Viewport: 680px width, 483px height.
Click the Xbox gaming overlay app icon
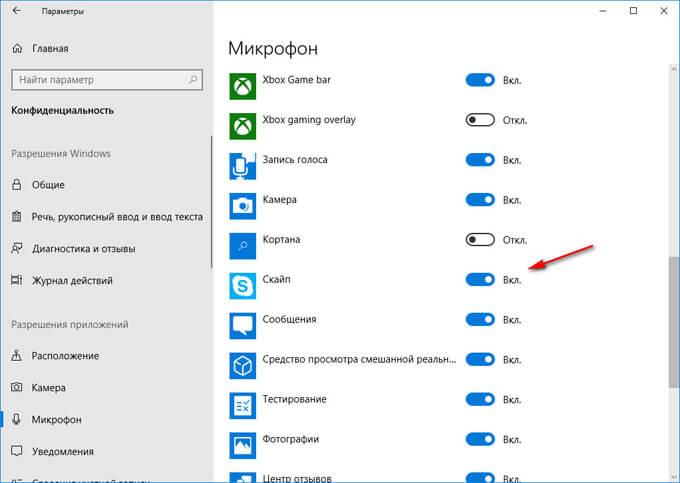[x=242, y=126]
